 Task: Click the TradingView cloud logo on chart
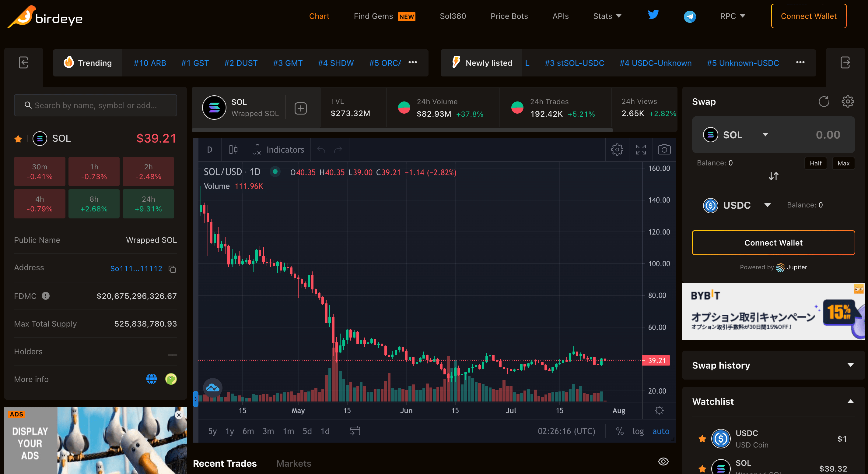[x=213, y=387]
